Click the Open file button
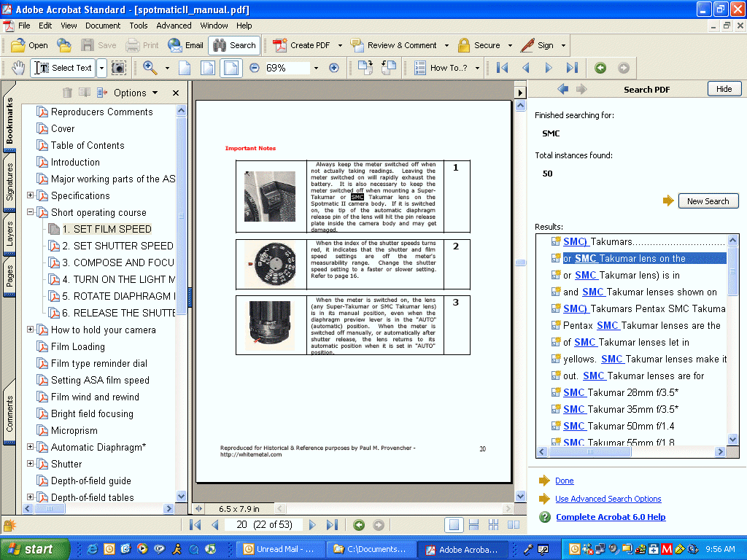This screenshot has width=747, height=560. pos(29,45)
